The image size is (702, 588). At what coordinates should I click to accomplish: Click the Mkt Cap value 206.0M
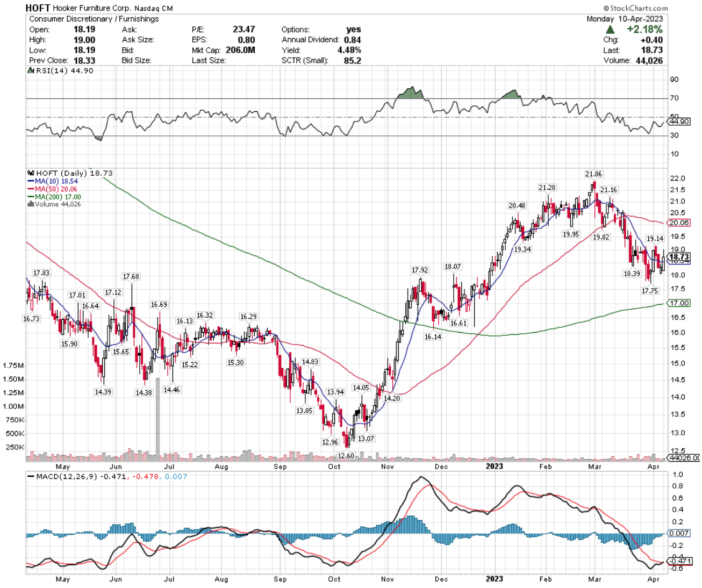pyautogui.click(x=240, y=50)
